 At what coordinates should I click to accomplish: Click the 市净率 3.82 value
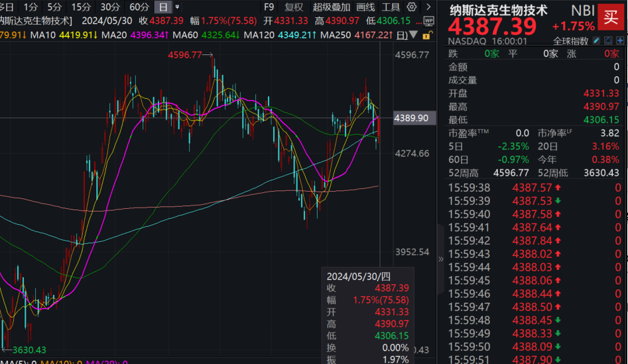[609, 133]
